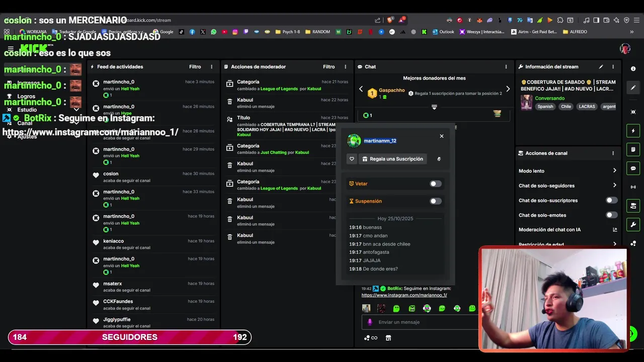The height and width of the screenshot is (362, 644).
Task: Click the martinamm_12 username in user card
Action: (380, 141)
